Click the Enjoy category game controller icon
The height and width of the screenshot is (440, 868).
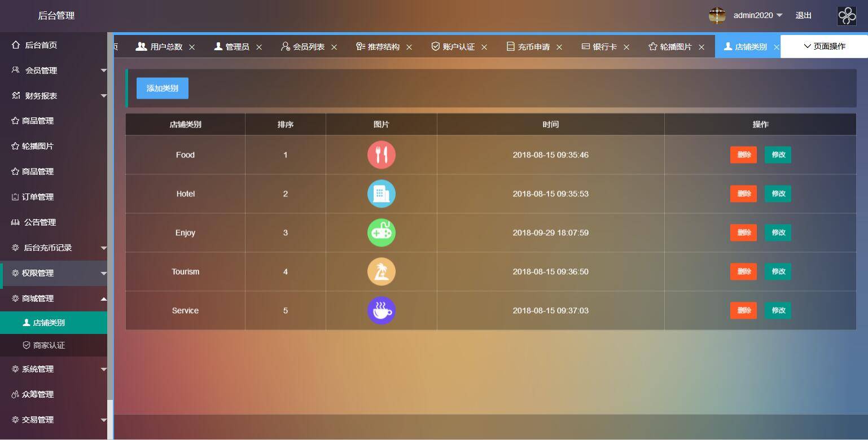[x=381, y=232]
